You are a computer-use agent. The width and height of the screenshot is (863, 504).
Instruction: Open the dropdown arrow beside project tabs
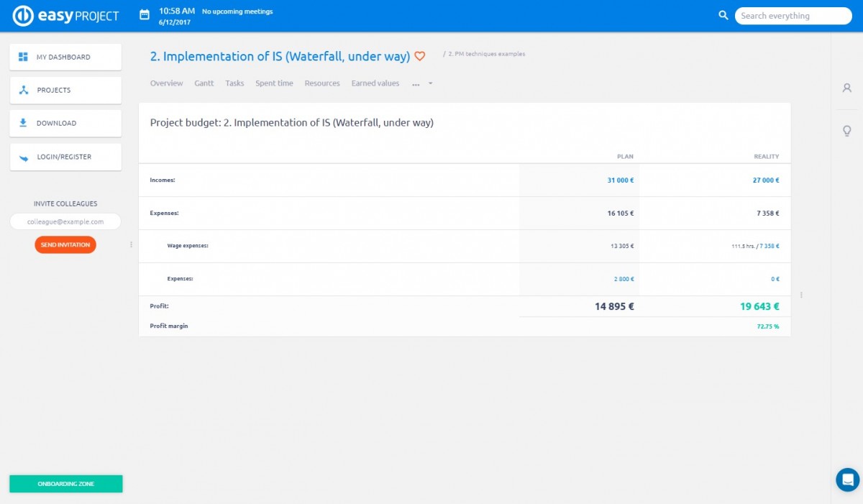(x=430, y=83)
